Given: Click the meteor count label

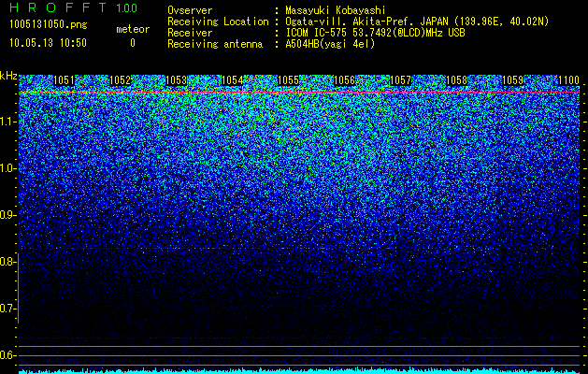Looking at the screenshot, I should (133, 29).
